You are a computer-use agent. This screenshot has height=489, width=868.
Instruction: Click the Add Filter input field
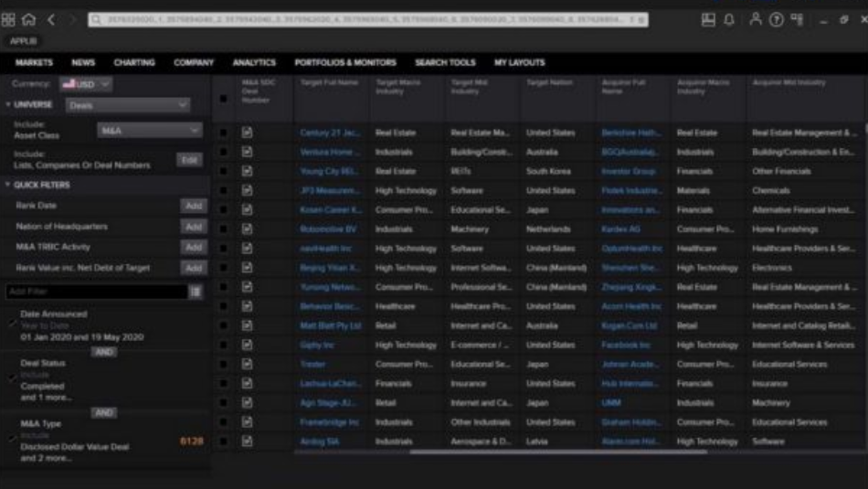click(x=94, y=292)
